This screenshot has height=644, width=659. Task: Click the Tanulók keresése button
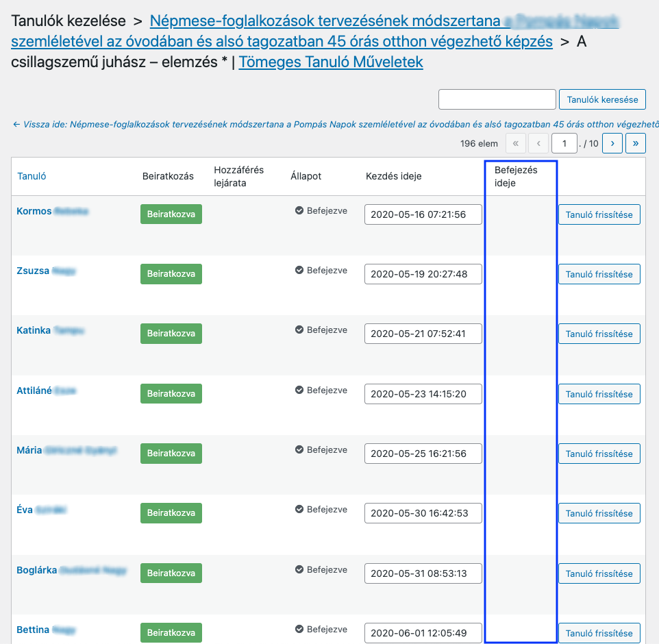[602, 99]
